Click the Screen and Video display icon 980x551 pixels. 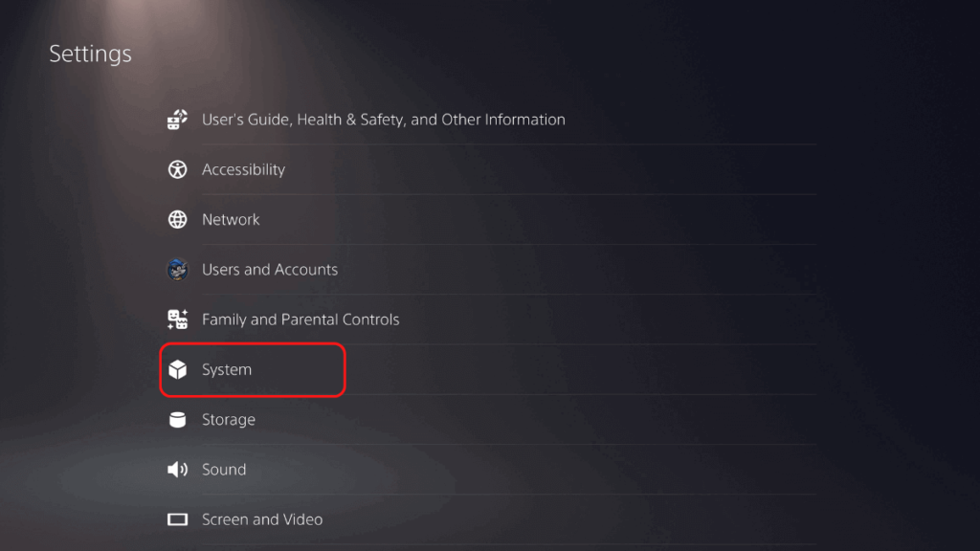point(177,519)
